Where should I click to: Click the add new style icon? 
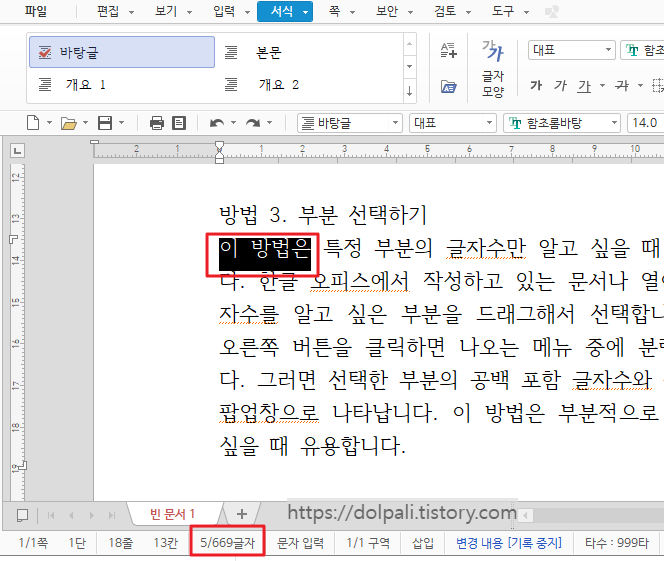pyautogui.click(x=448, y=50)
